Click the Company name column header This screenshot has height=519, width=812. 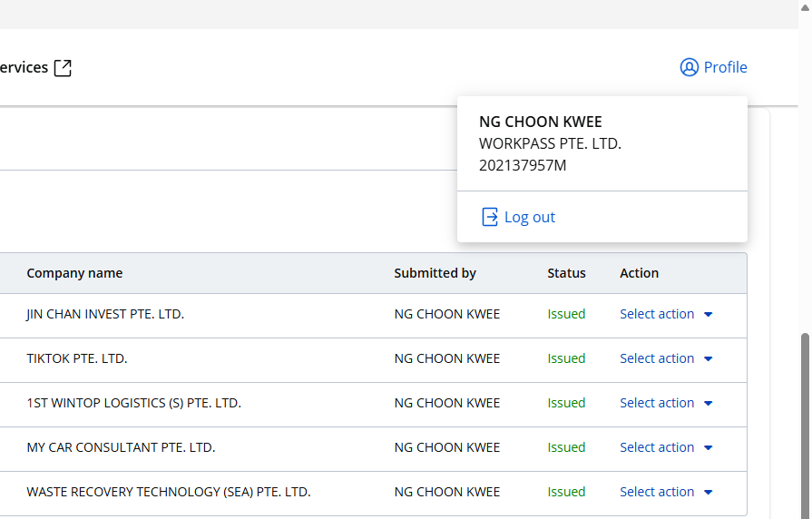[x=74, y=273]
